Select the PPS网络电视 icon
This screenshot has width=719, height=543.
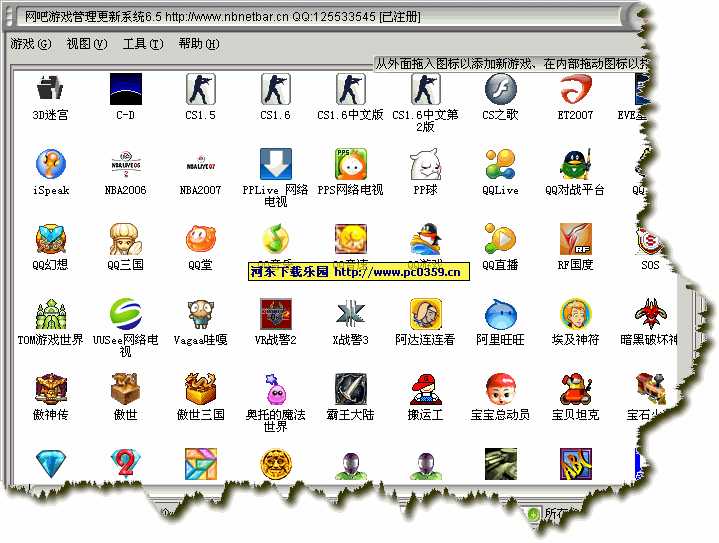pos(350,164)
